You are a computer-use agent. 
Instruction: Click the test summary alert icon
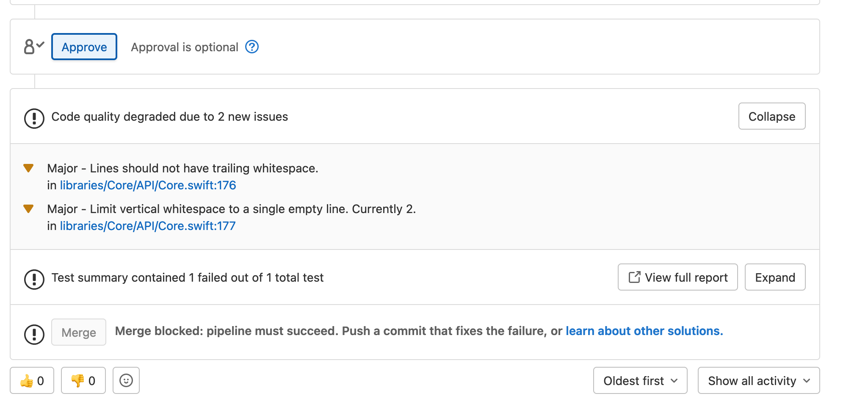(34, 278)
